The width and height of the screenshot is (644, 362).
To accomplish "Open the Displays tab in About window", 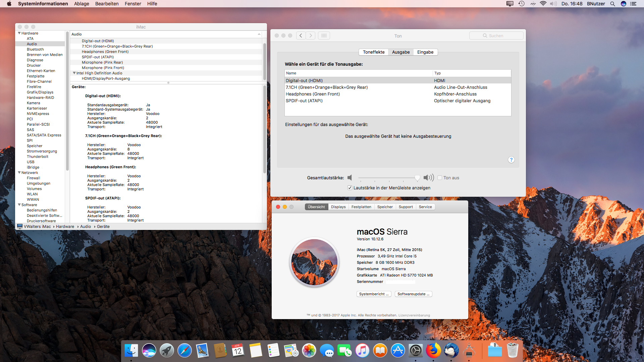I will point(338,207).
